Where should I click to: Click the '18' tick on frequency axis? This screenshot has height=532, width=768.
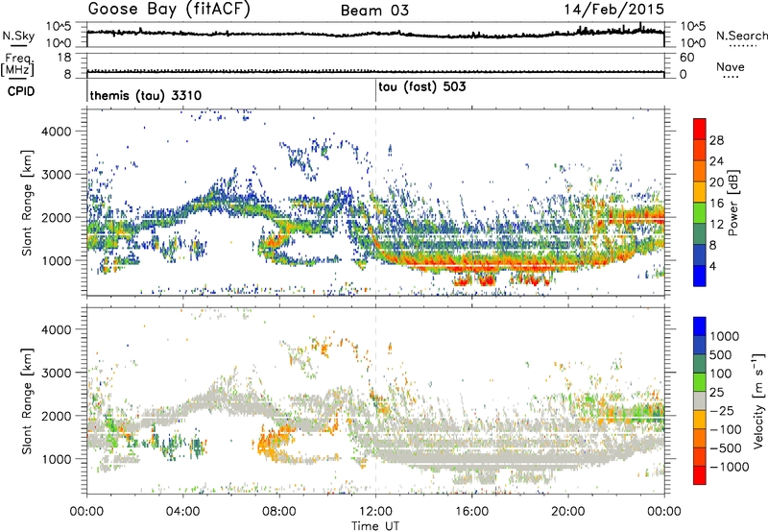point(64,58)
